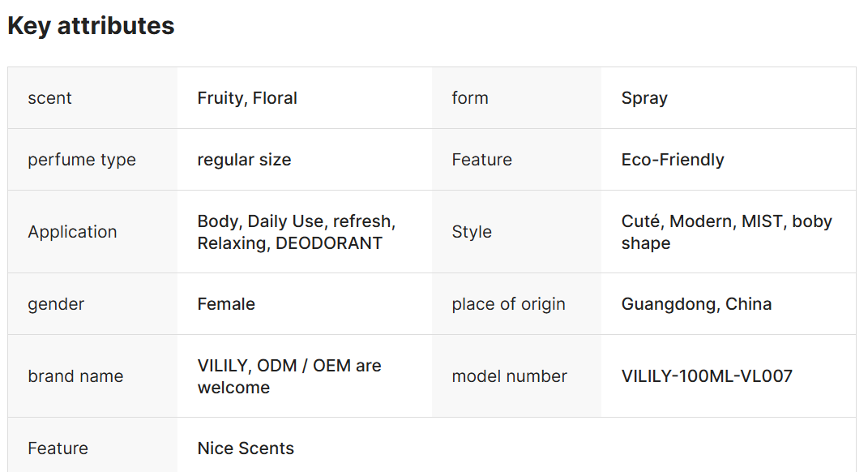Select the Style attribute label
Screen dimensions: 868x472
tap(472, 232)
